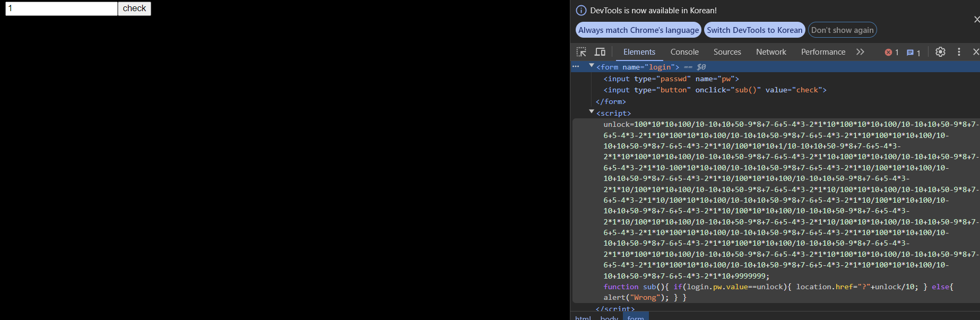
Task: Click Always match Chrome's language button
Action: 638,30
